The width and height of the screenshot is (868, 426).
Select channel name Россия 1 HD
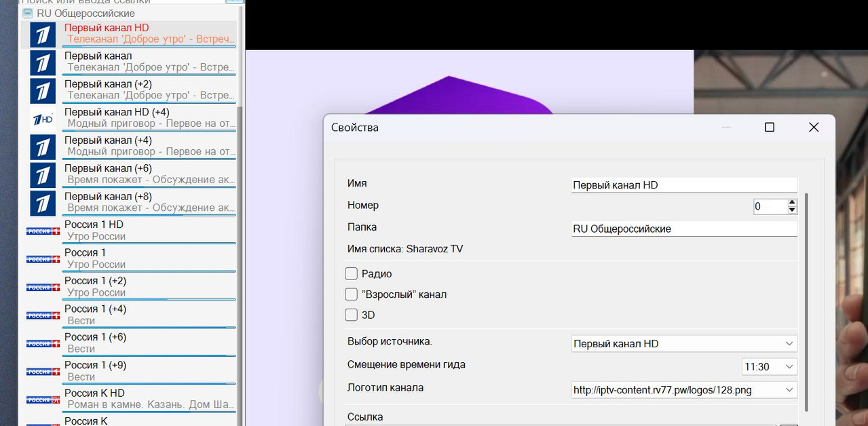pos(94,225)
